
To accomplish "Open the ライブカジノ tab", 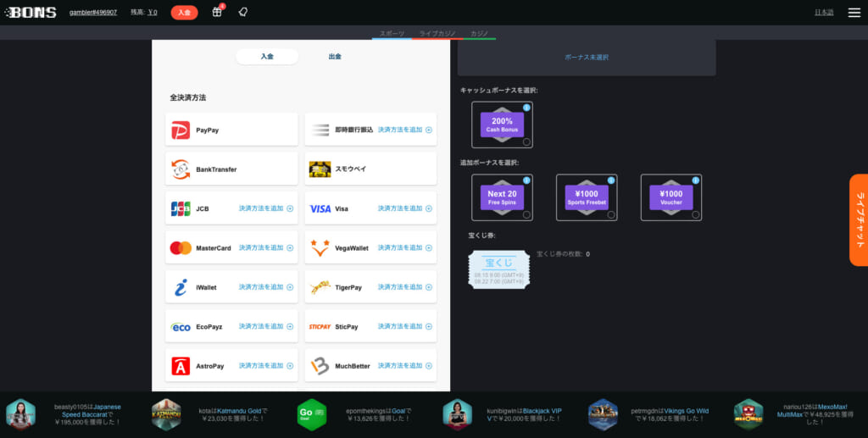I will [x=437, y=34].
